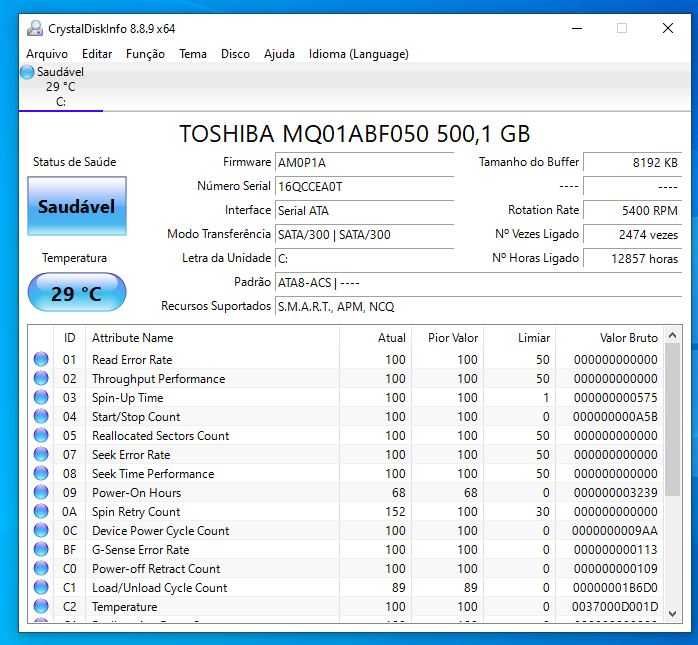This screenshot has width=698, height=645.
Task: Open the Ajuda menu
Action: tap(279, 54)
